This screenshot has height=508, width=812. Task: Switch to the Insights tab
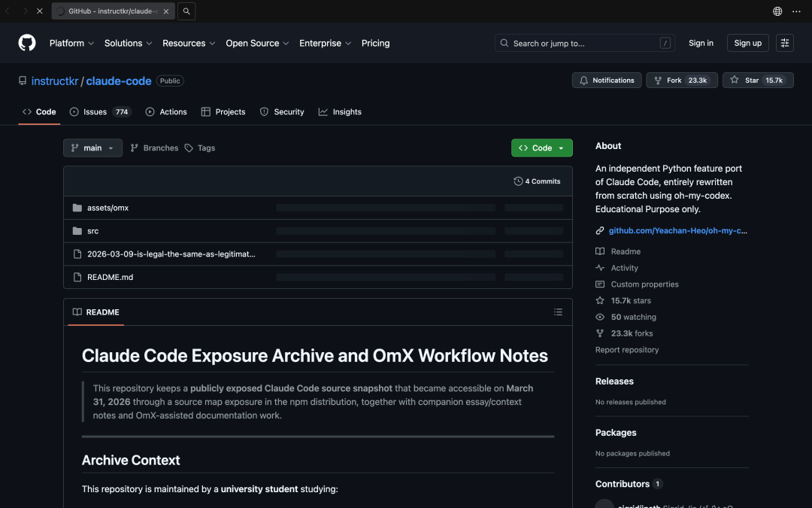[340, 111]
